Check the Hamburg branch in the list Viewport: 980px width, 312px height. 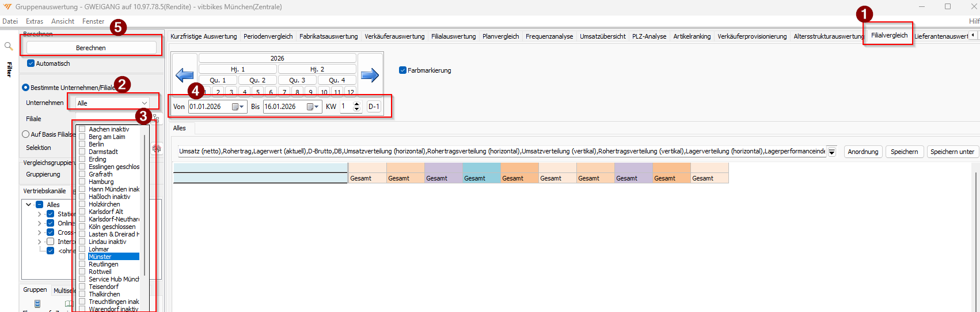tap(82, 182)
